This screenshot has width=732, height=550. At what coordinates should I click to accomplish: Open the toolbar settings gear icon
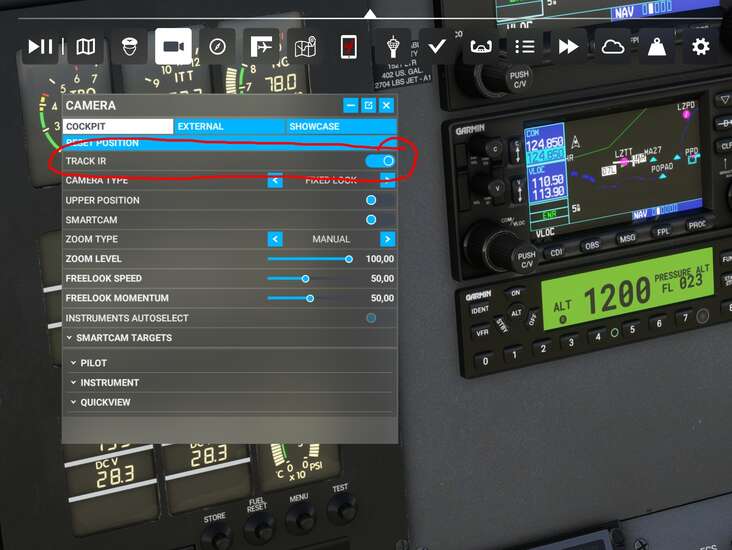701,47
